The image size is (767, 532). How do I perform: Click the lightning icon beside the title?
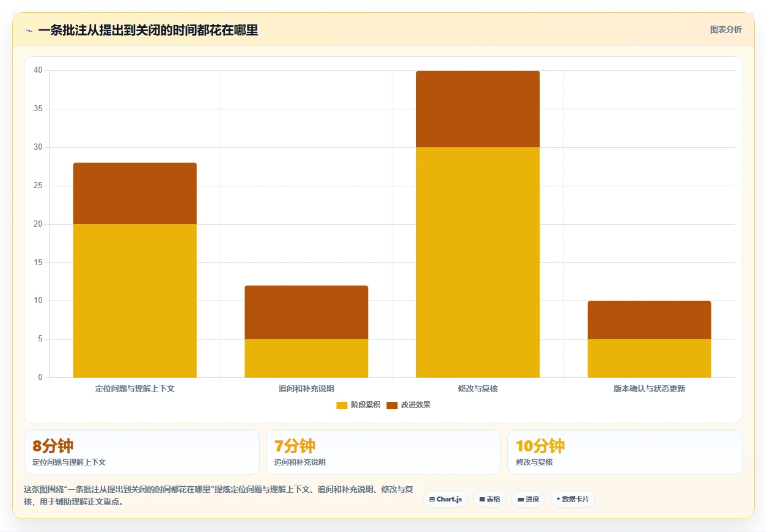tap(29, 30)
